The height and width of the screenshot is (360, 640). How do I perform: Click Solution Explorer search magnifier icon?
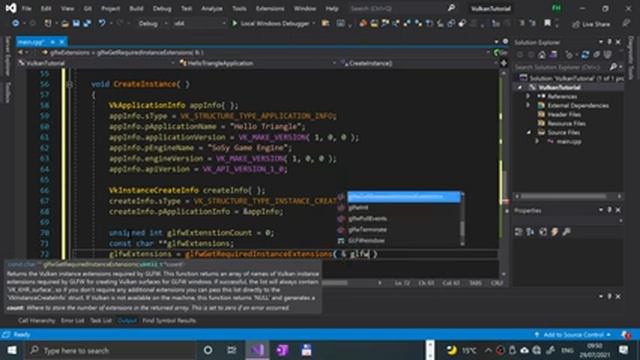coord(613,67)
